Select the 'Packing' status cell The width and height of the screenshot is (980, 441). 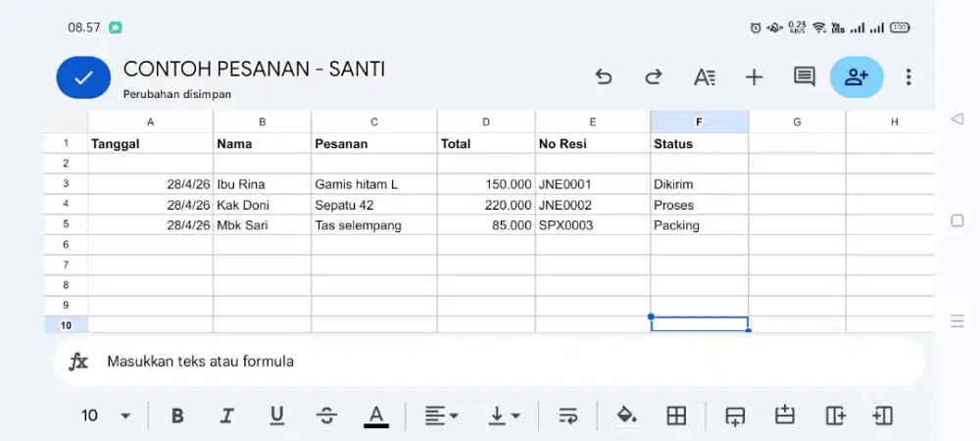(700, 225)
